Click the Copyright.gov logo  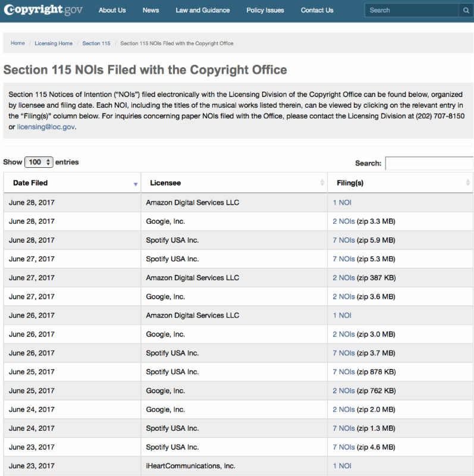click(x=43, y=10)
